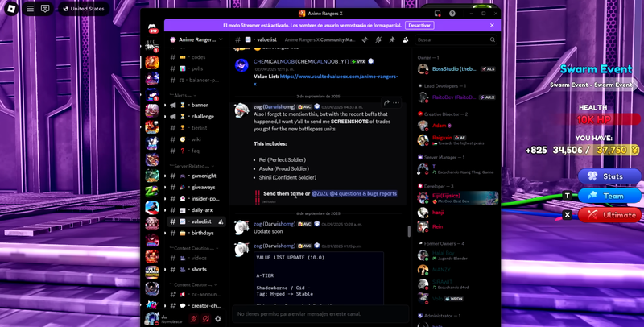Toggle headphone deafen in user panel
This screenshot has height=327, width=644.
[x=206, y=318]
